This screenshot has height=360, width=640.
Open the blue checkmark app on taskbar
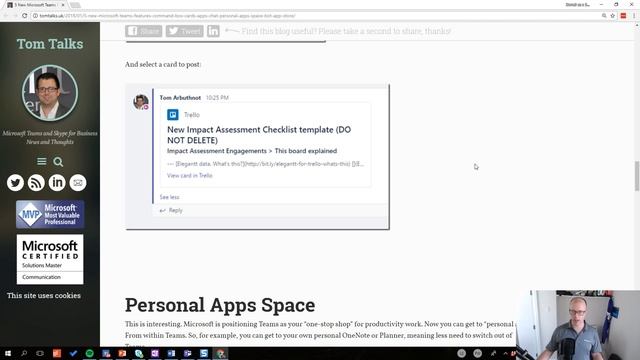(x=73, y=353)
